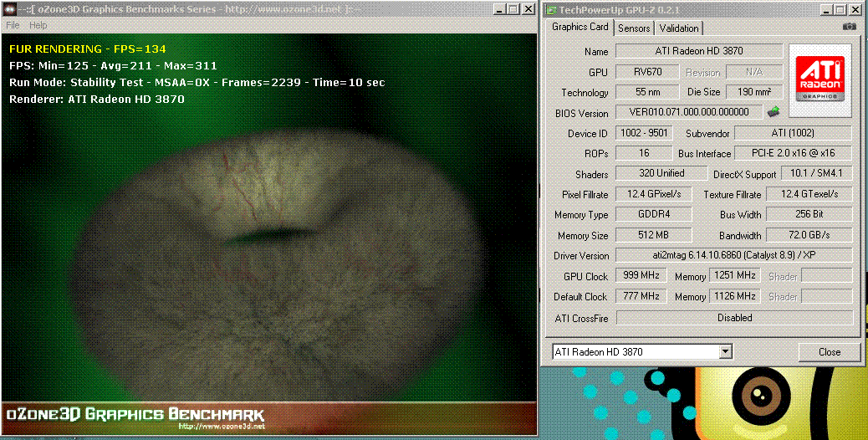Viewport: 868px width, 440px height.
Task: Switch to the Graphics Card tab
Action: pyautogui.click(x=580, y=27)
